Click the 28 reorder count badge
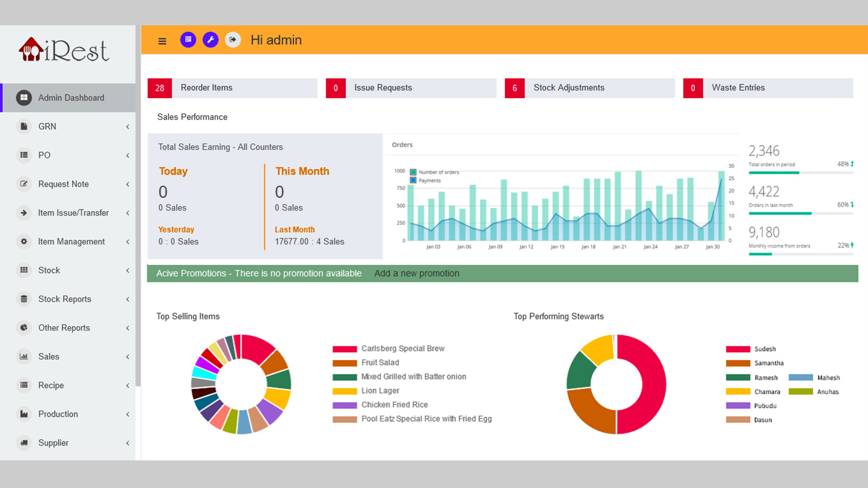 (x=160, y=88)
